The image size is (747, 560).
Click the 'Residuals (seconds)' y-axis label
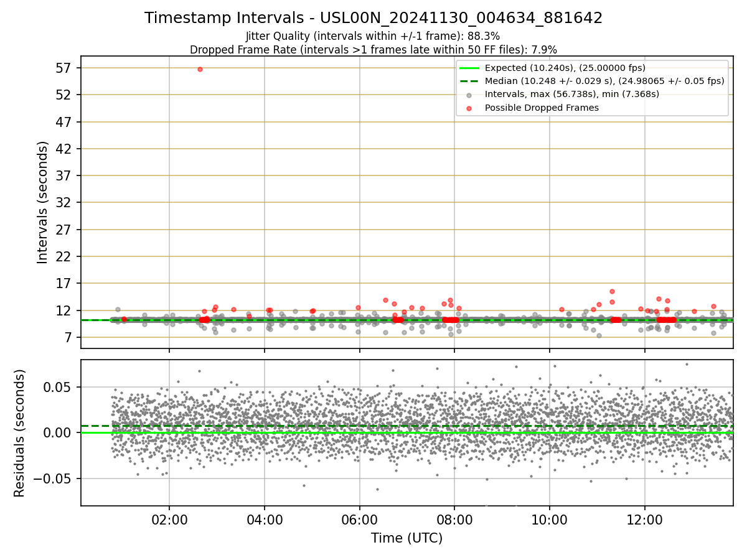[x=20, y=433]
